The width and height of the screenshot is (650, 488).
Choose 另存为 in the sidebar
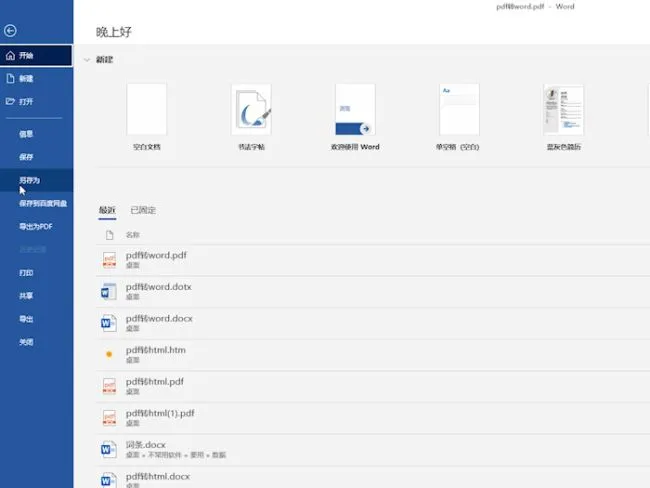36,180
